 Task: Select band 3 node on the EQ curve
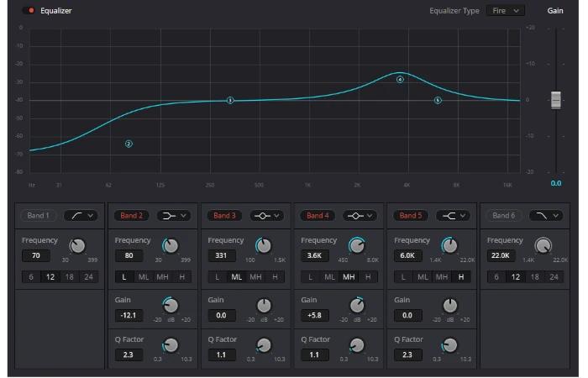(x=230, y=100)
